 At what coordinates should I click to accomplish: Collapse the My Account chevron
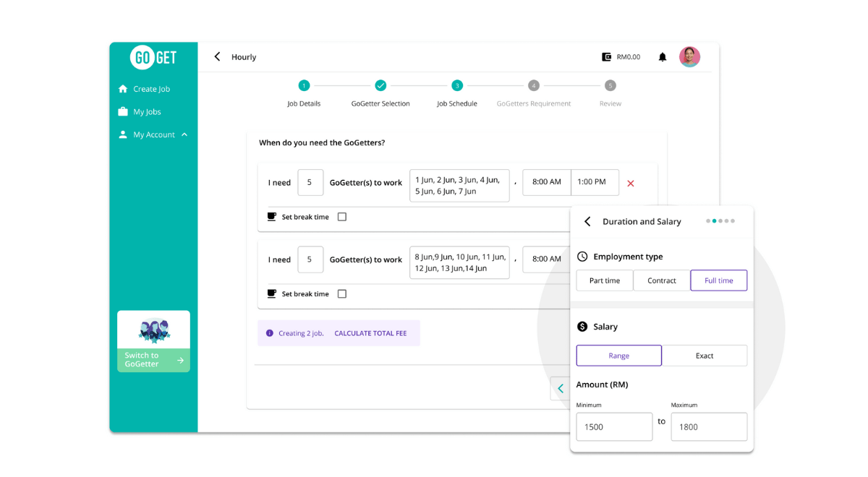point(184,134)
